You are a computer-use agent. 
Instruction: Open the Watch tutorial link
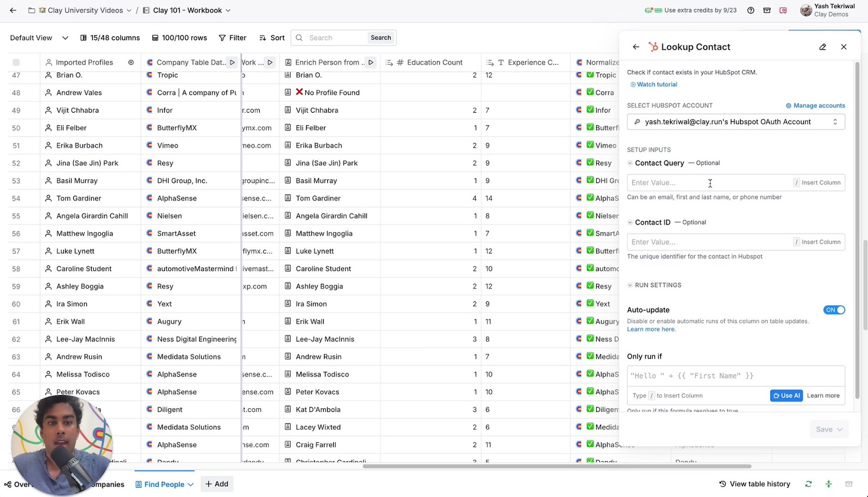coord(654,85)
